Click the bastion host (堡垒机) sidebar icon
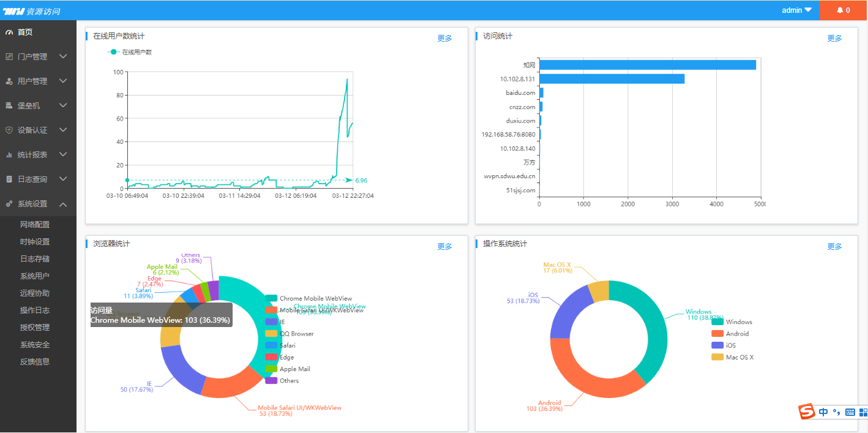 (9, 106)
